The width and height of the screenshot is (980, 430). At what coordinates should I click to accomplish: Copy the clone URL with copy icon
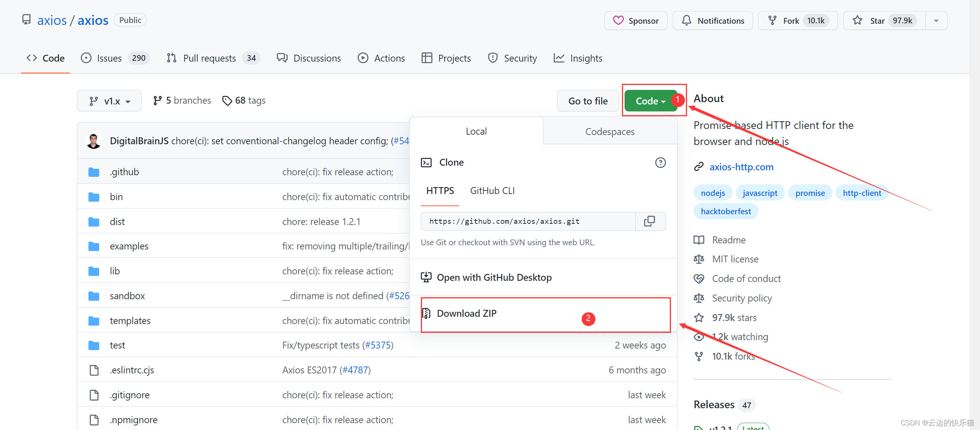[650, 221]
